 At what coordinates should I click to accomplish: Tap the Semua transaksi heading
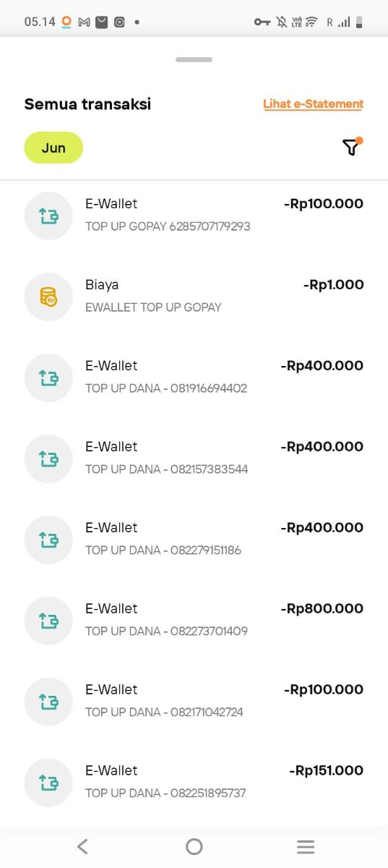tap(87, 104)
